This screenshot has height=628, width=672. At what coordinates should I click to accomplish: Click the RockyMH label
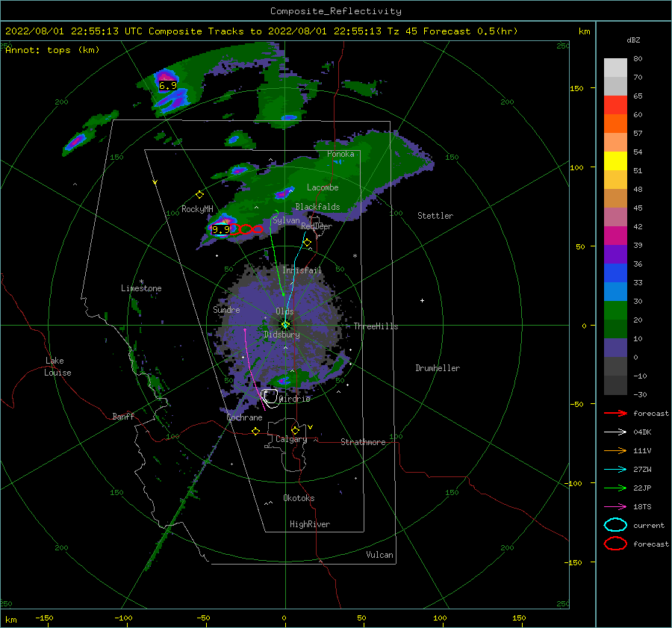point(197,209)
